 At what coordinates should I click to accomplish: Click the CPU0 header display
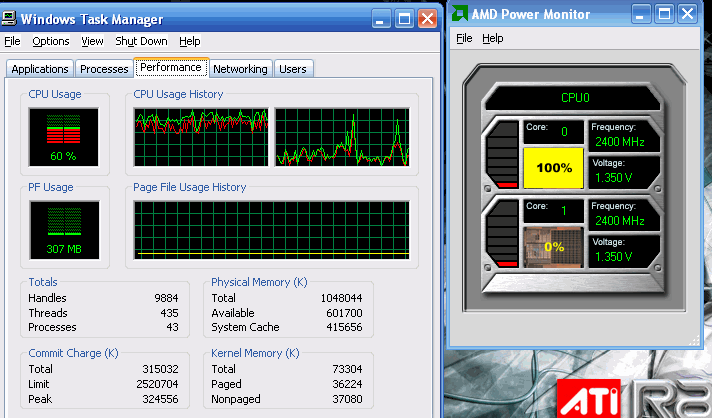point(574,98)
